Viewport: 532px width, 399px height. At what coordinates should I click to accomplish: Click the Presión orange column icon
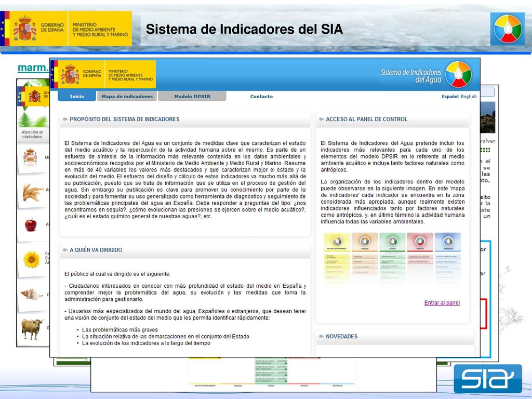364,241
